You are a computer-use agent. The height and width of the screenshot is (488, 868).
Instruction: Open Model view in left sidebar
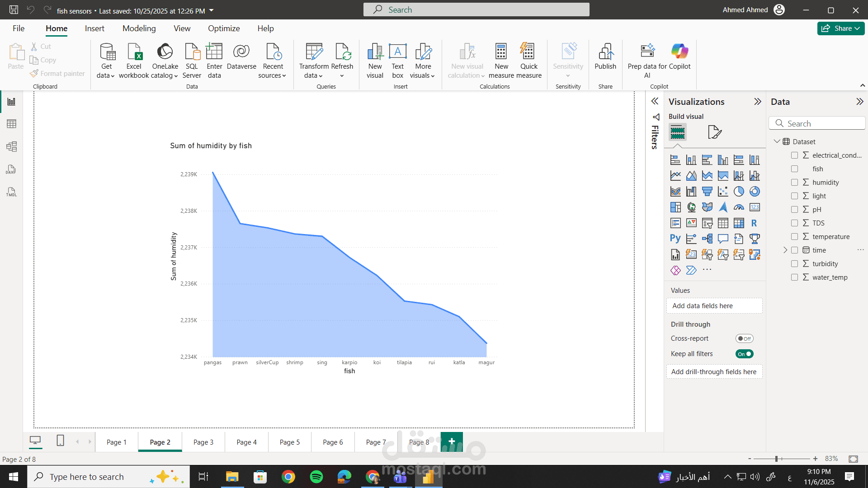coord(11,146)
